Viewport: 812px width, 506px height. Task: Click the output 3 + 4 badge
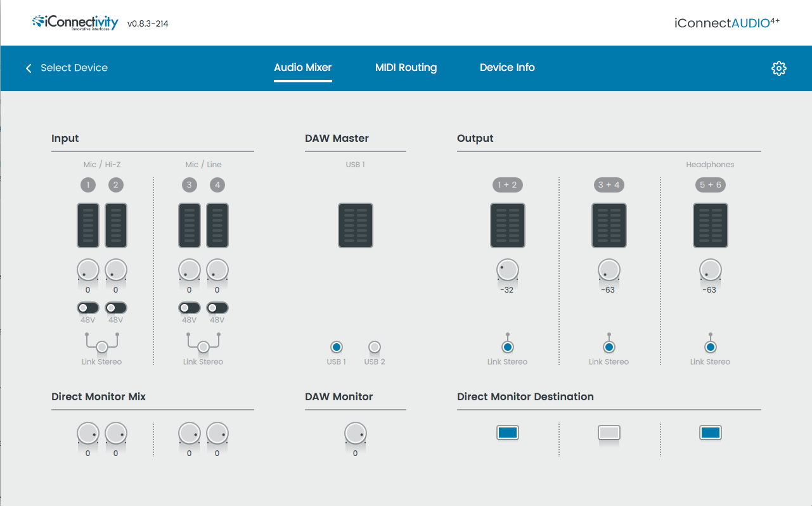click(609, 185)
